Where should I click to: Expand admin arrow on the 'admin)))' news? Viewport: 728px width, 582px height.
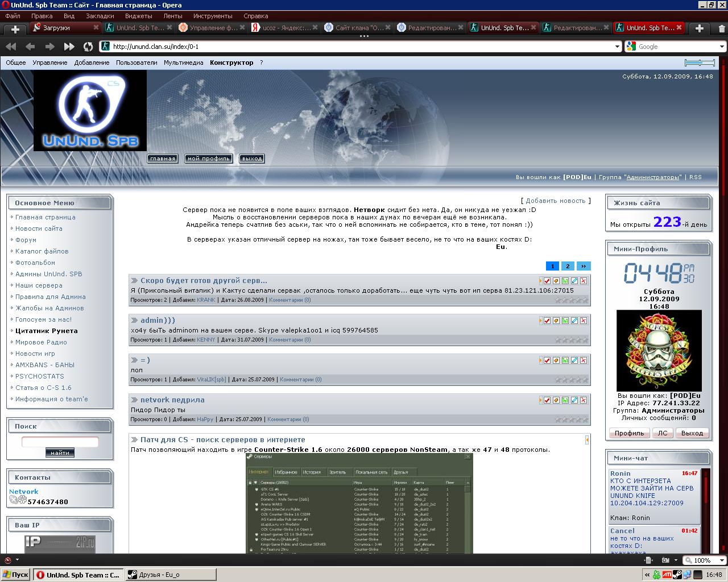pyautogui.click(x=540, y=321)
